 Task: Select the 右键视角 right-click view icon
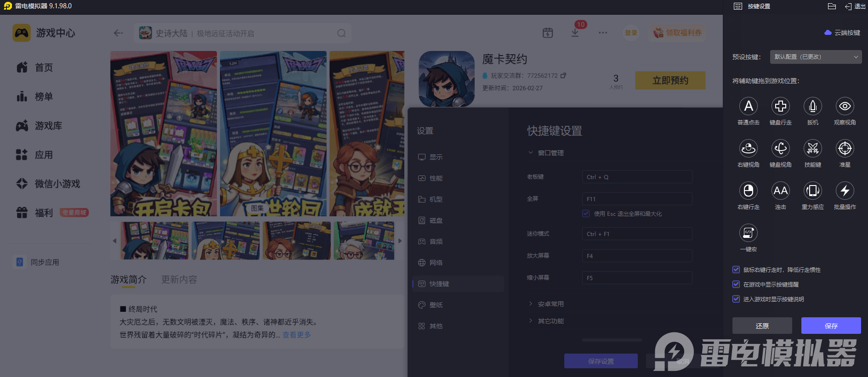pos(748,148)
